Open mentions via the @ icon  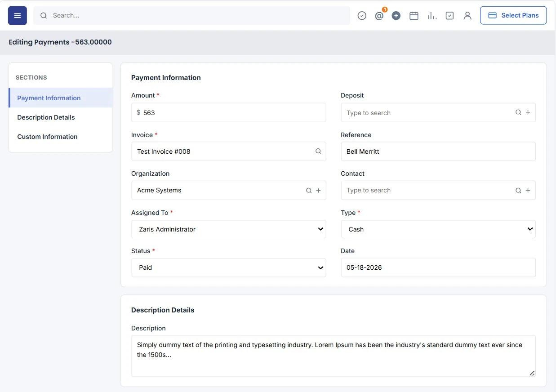click(x=379, y=16)
